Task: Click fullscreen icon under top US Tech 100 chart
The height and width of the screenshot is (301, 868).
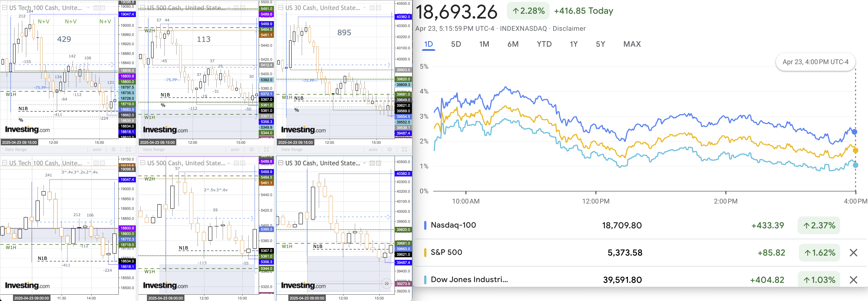Action: pos(128,150)
